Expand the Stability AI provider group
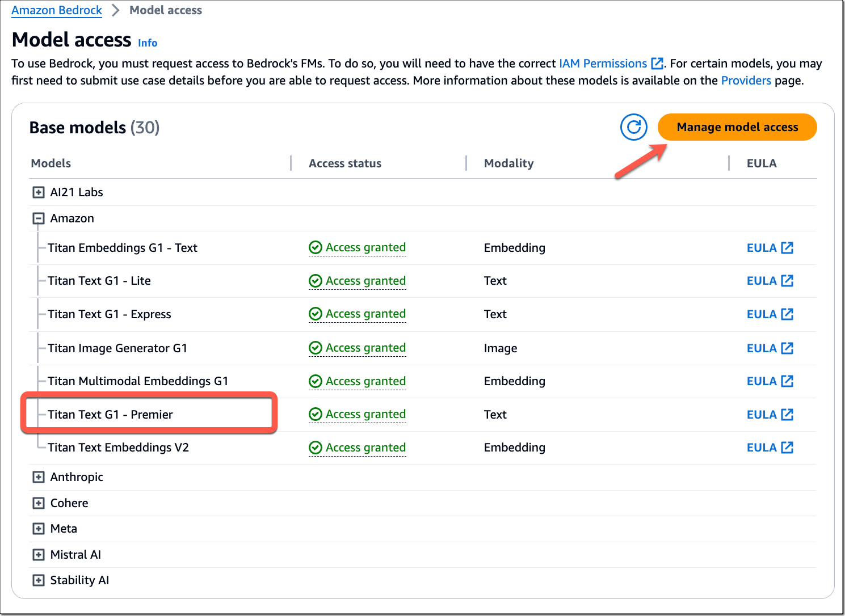The image size is (845, 616). (39, 580)
